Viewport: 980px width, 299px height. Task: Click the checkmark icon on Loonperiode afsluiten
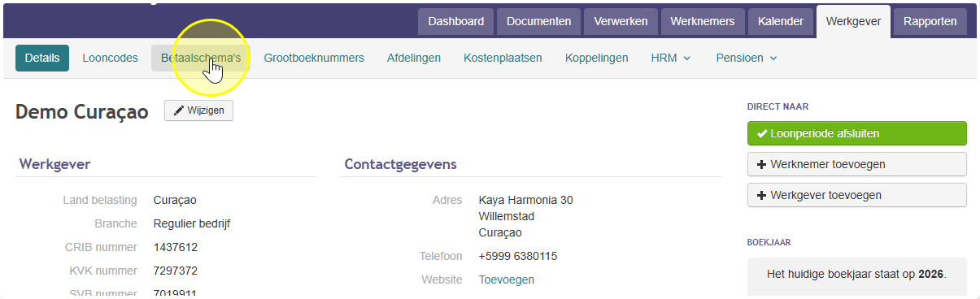[762, 133]
